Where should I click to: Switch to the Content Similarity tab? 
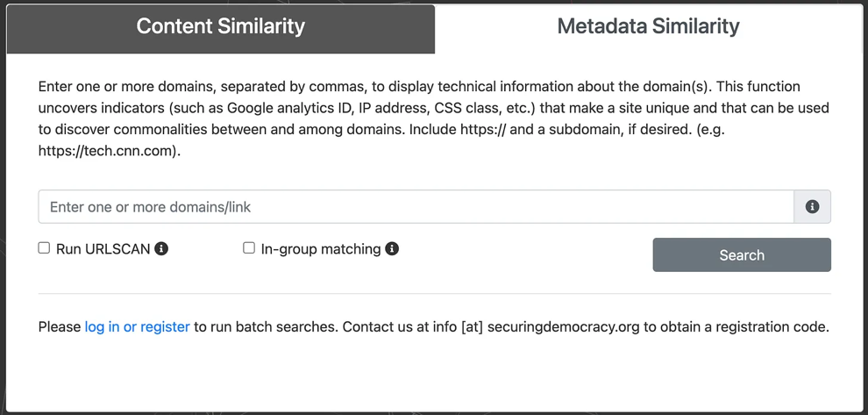pyautogui.click(x=220, y=26)
